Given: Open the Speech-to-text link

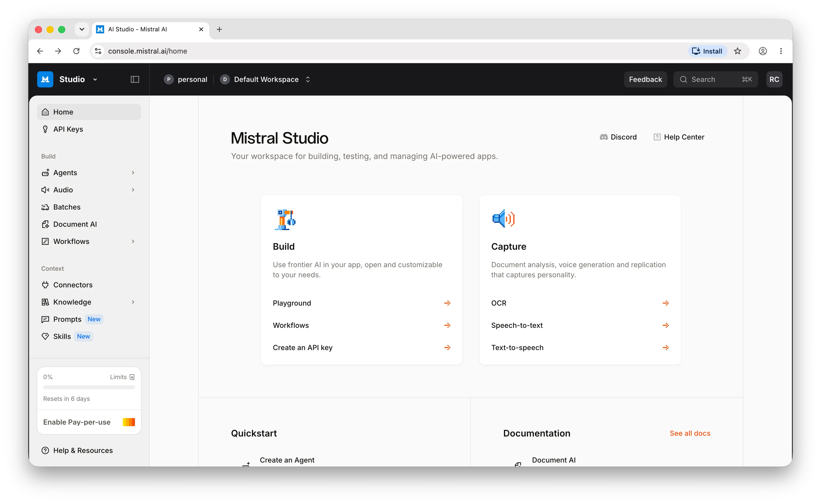Looking at the screenshot, I should (580, 325).
